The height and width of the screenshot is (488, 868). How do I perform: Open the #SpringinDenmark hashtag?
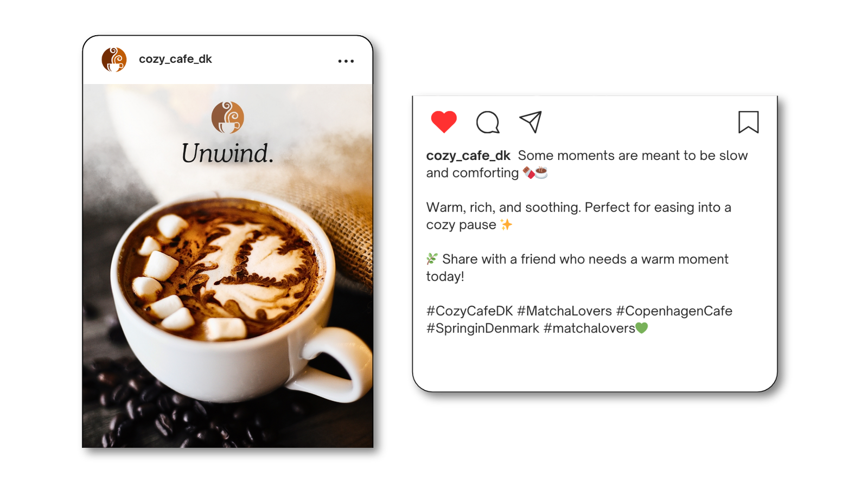pos(483,328)
